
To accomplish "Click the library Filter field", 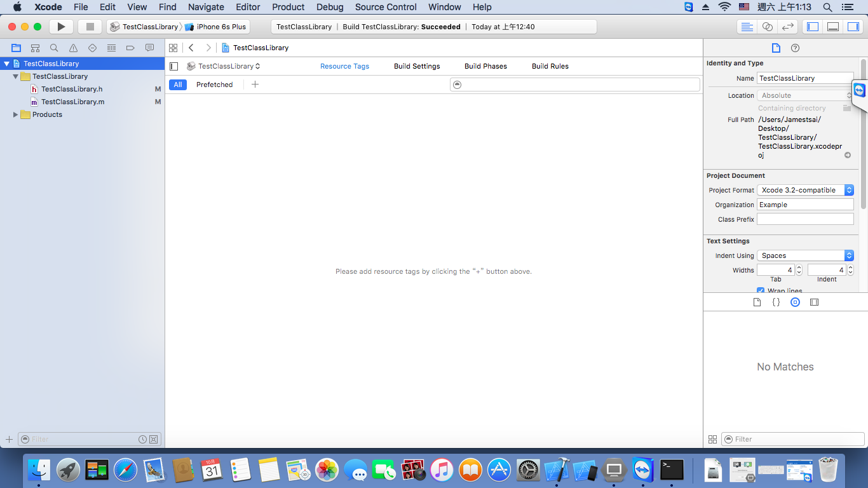I will (x=793, y=439).
